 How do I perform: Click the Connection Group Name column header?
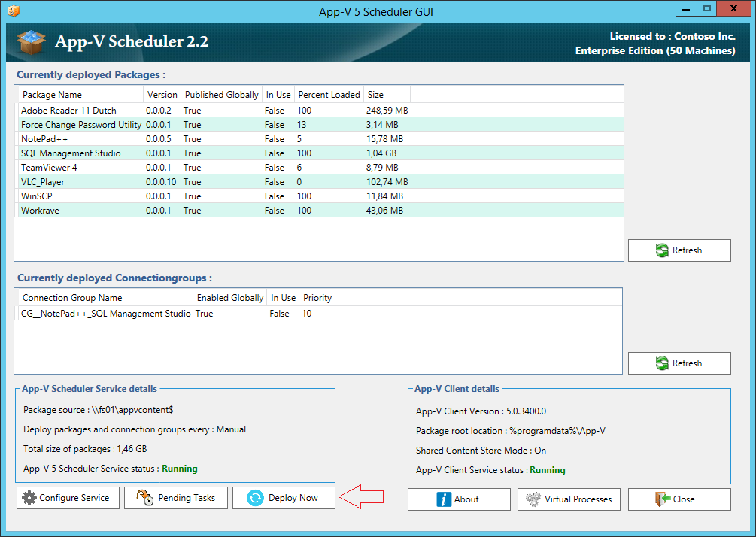point(104,298)
